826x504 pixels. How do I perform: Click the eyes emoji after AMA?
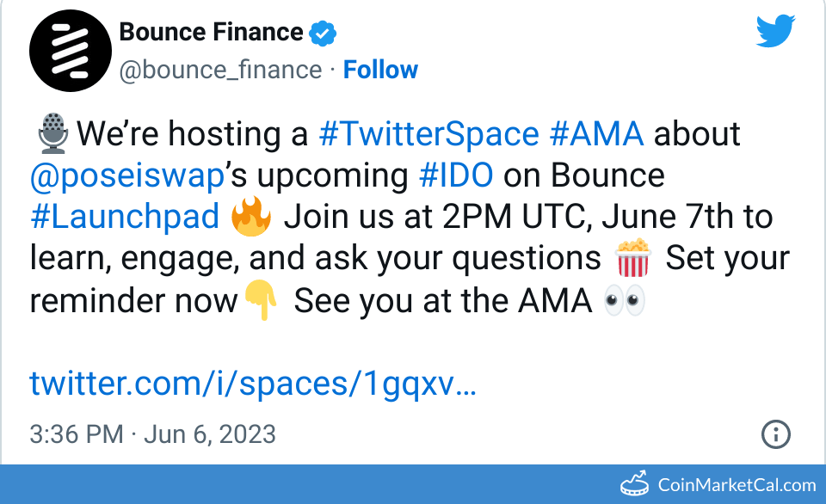(624, 301)
